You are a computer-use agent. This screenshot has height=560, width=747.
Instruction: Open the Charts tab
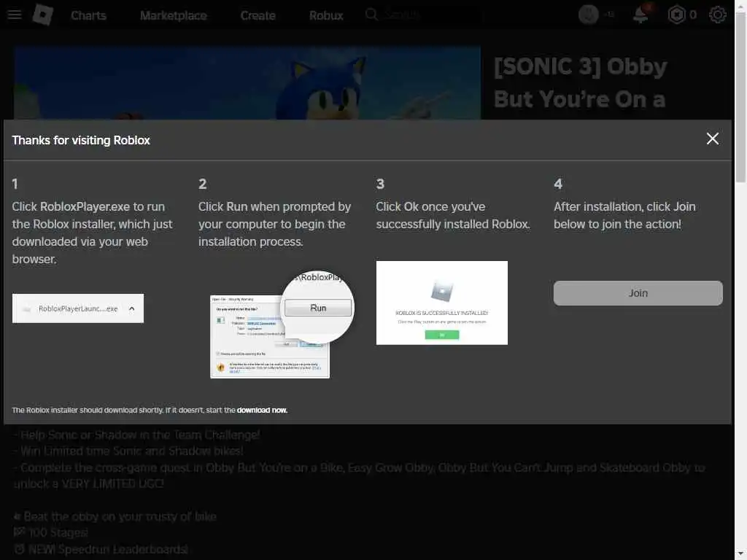88,16
